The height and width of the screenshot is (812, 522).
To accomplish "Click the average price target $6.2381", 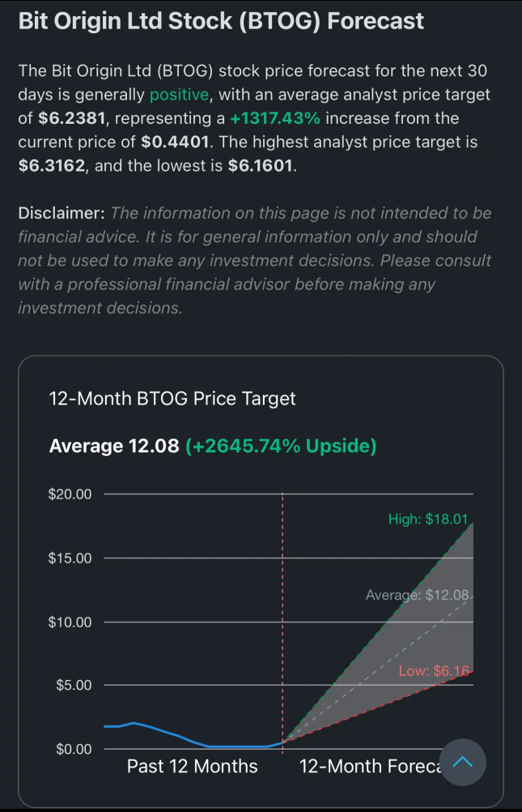I will (72, 118).
